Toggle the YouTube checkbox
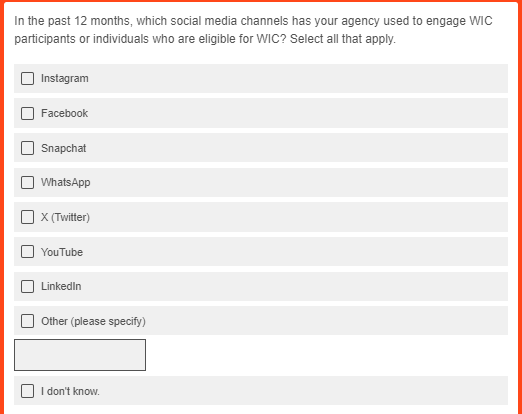This screenshot has height=414, width=522. click(27, 252)
